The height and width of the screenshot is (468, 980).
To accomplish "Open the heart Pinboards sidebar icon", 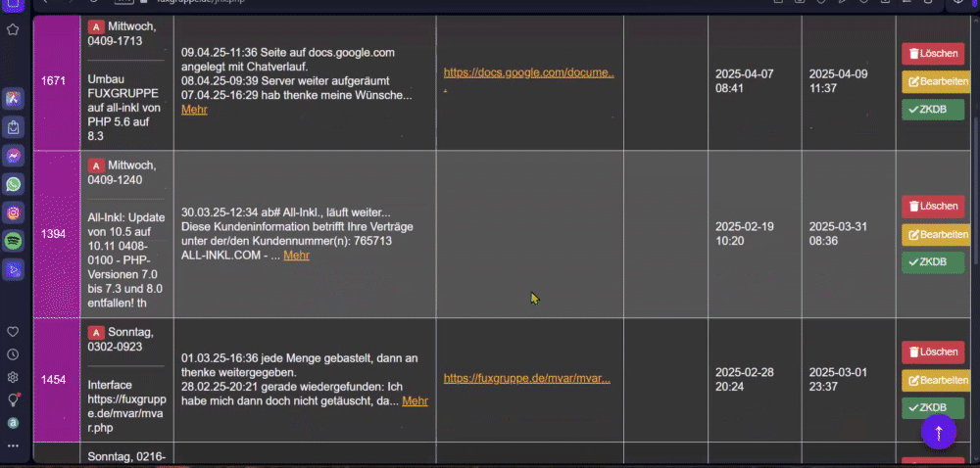I will (13, 331).
